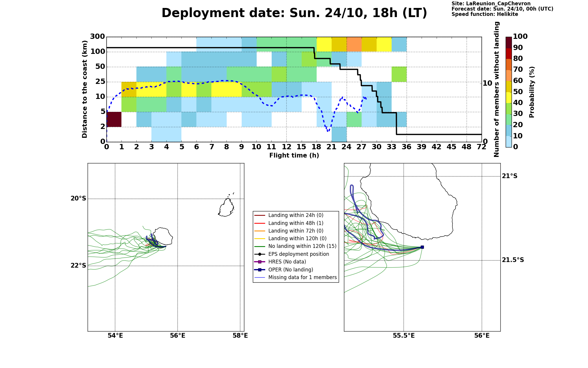Viewport: 588px width, 368px height.
Task: Click the "22°S" latitude label
Action: [x=78, y=266]
